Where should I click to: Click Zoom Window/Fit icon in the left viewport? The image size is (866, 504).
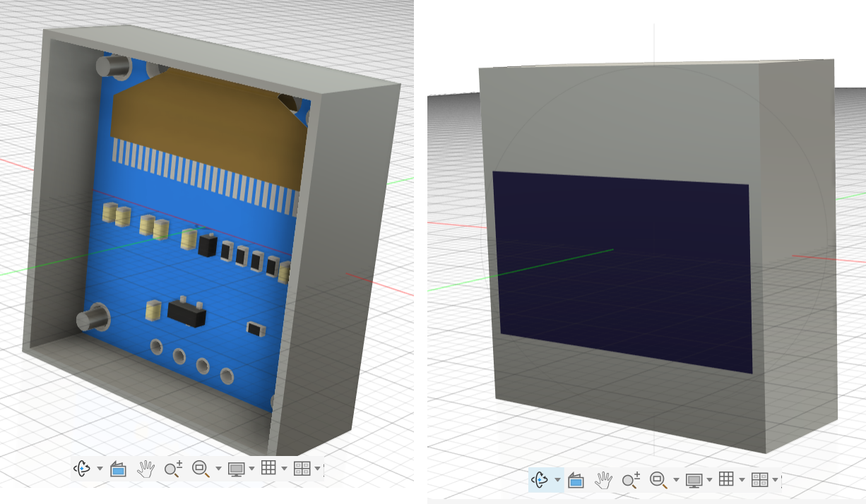click(201, 469)
